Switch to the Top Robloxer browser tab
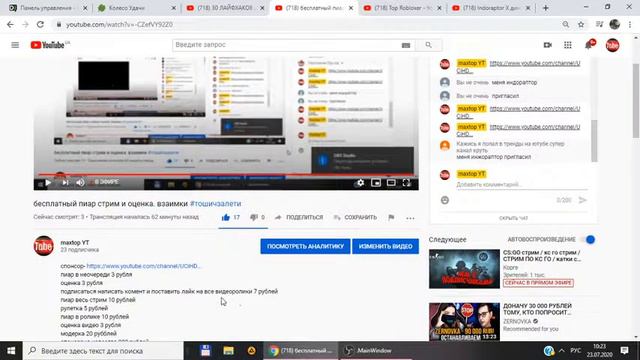 [402, 8]
